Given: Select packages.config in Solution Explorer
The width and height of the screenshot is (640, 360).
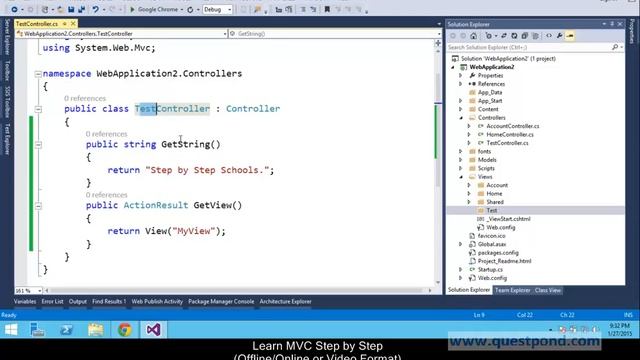Looking at the screenshot, I should (498, 253).
